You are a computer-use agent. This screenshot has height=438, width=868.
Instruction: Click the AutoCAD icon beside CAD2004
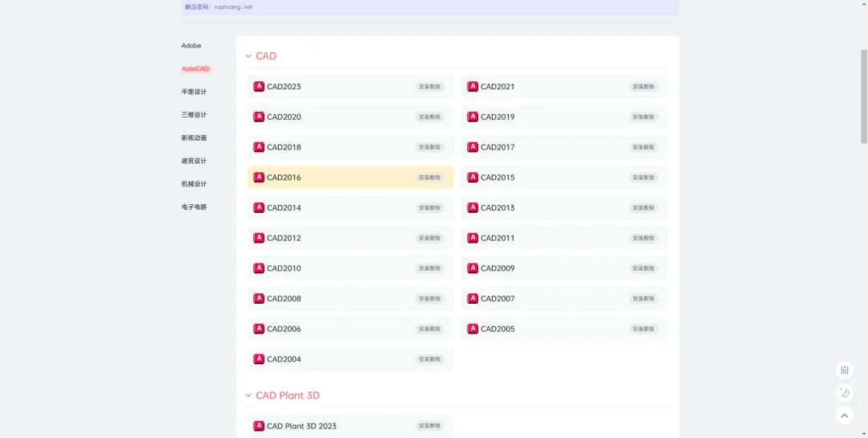(x=259, y=358)
